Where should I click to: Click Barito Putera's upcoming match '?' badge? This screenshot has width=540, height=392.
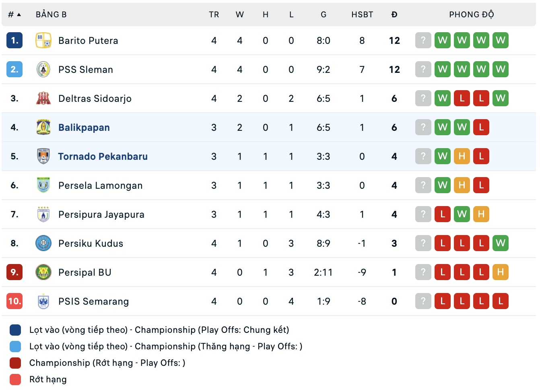(x=423, y=40)
